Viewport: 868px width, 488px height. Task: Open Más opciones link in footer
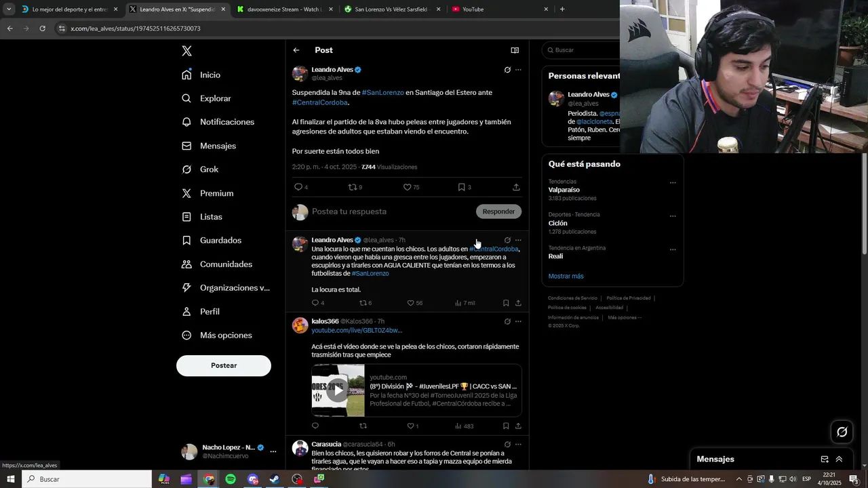(x=625, y=317)
